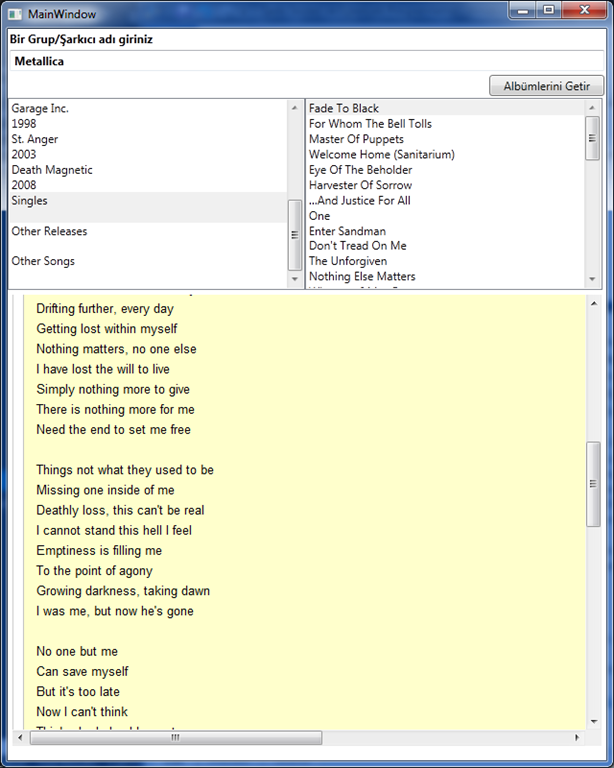Minimize the MainWindow window
Screen dimensions: 614x768
tap(523, 10)
